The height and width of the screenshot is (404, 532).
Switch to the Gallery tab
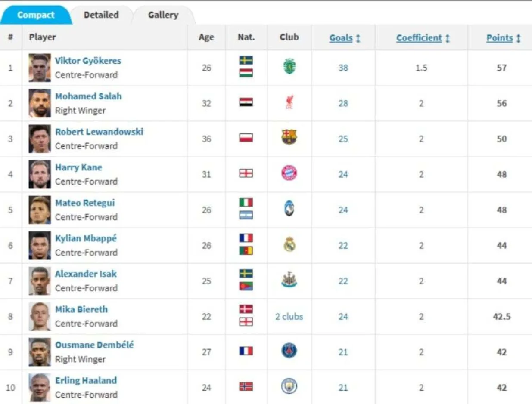163,15
